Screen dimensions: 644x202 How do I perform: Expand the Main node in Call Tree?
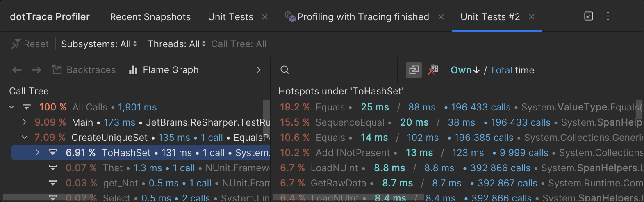click(x=25, y=122)
